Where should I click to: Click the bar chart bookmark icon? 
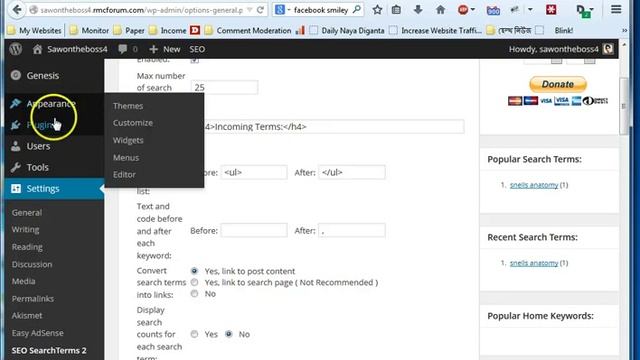coord(300,30)
